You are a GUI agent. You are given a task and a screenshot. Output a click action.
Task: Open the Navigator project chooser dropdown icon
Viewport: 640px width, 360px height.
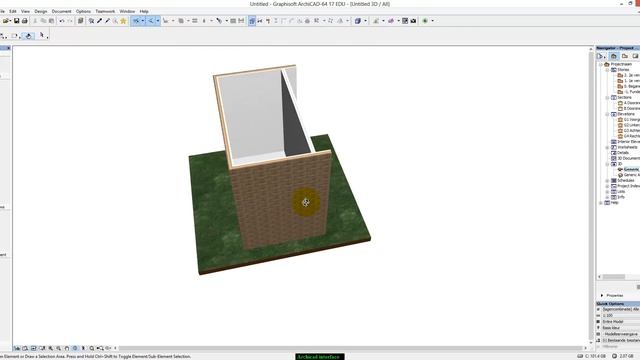click(602, 56)
